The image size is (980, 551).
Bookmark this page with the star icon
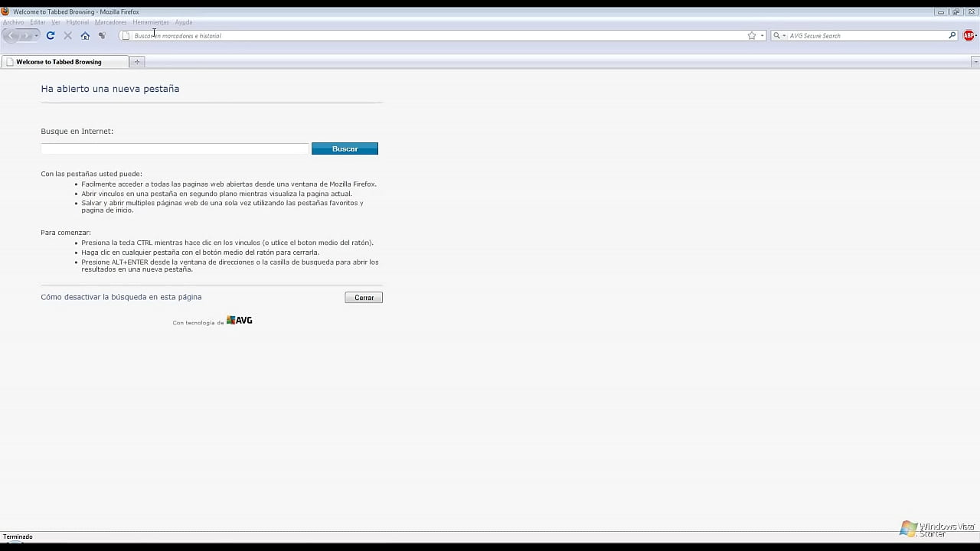[752, 36]
